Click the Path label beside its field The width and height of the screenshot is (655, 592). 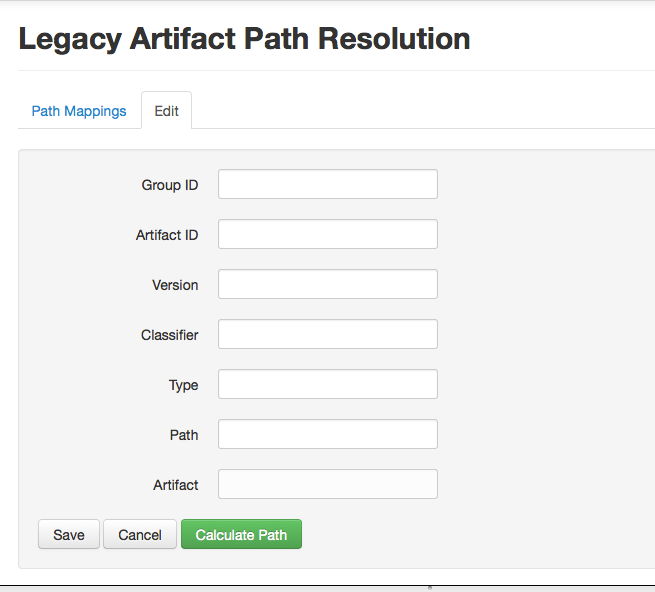(x=184, y=435)
